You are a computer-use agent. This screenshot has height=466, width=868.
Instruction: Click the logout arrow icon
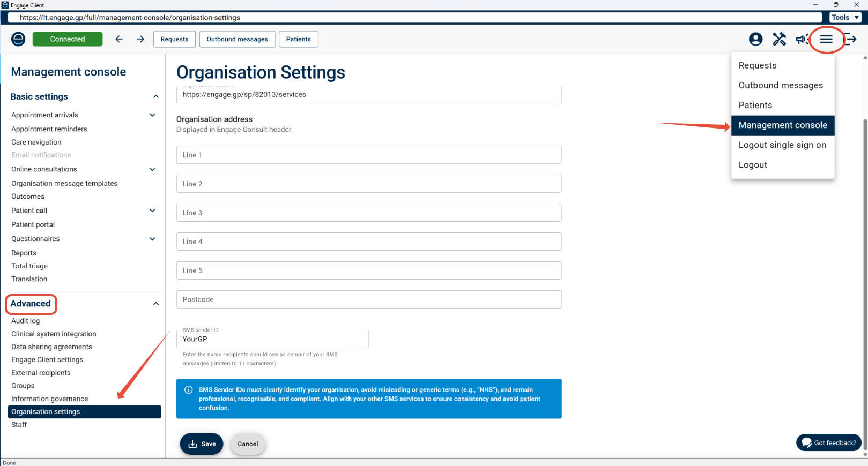pyautogui.click(x=850, y=39)
